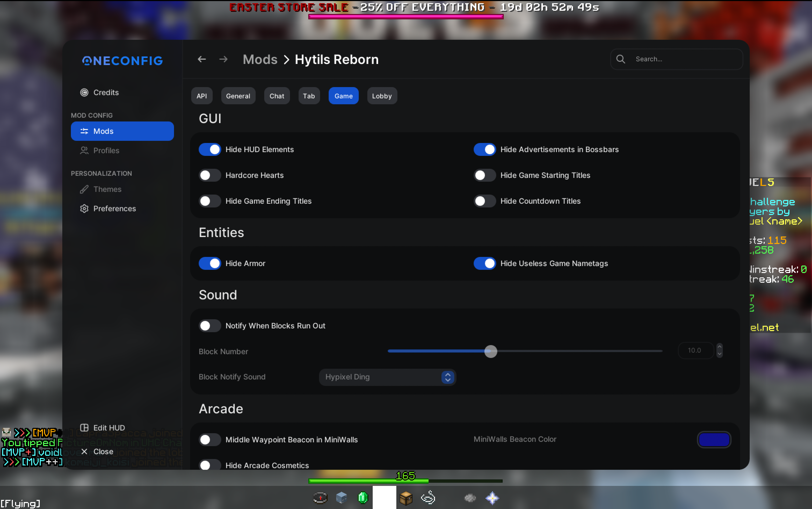Enable Hardcore Hearts toggle
Viewport: 812px width, 509px height.
pos(209,175)
